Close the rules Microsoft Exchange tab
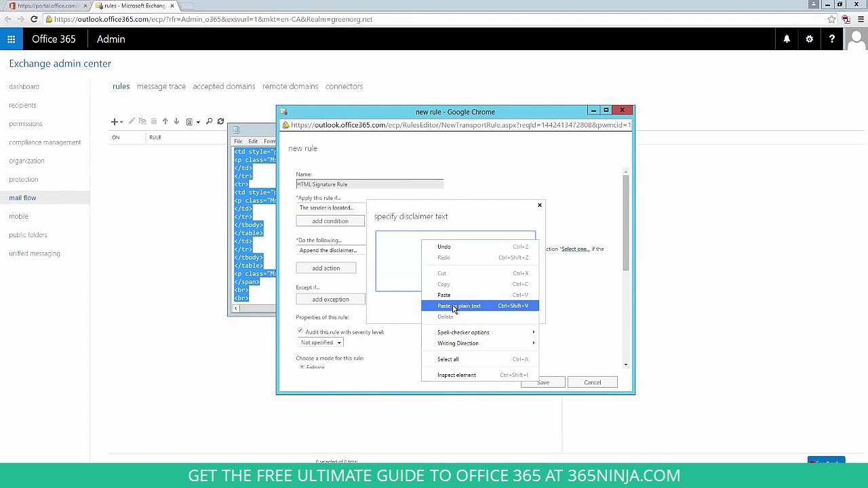 pyautogui.click(x=172, y=5)
